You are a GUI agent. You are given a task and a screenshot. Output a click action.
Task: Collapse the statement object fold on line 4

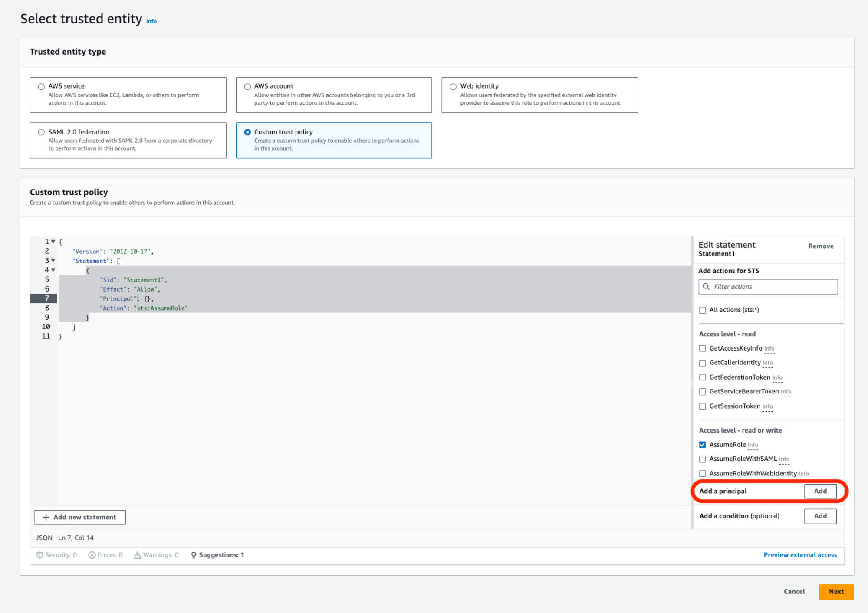(53, 270)
